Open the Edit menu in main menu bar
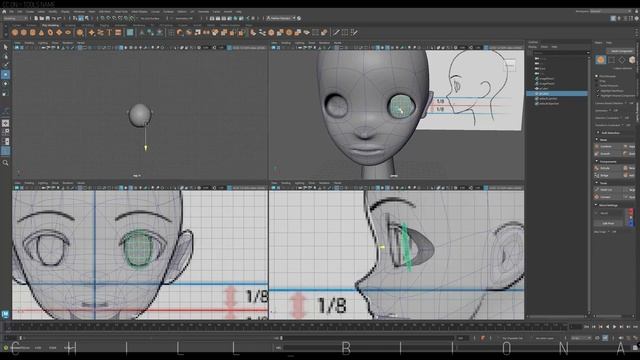 coord(20,11)
